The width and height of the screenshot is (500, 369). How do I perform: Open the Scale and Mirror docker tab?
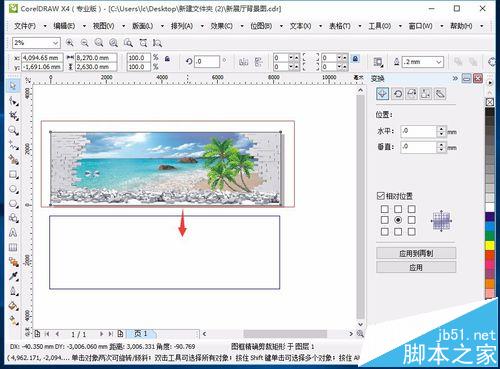coord(412,94)
